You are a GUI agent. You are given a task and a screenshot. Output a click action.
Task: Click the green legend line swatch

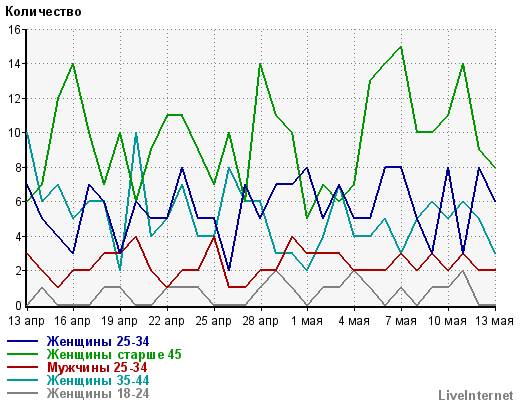(x=22, y=354)
